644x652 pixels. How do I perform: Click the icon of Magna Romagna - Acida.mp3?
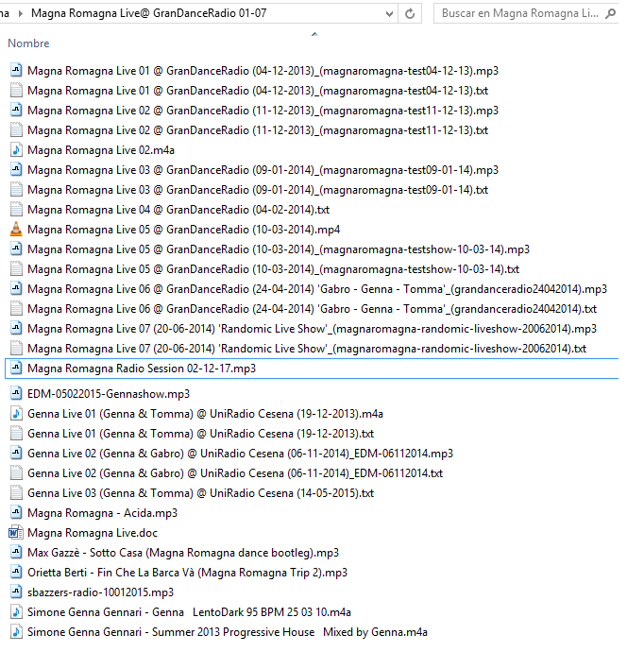tap(16, 513)
